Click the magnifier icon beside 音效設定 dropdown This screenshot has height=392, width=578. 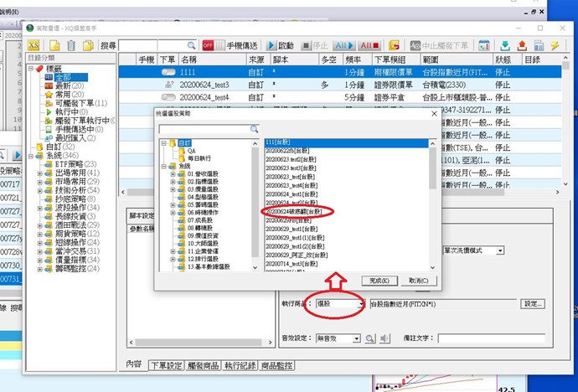tap(369, 338)
